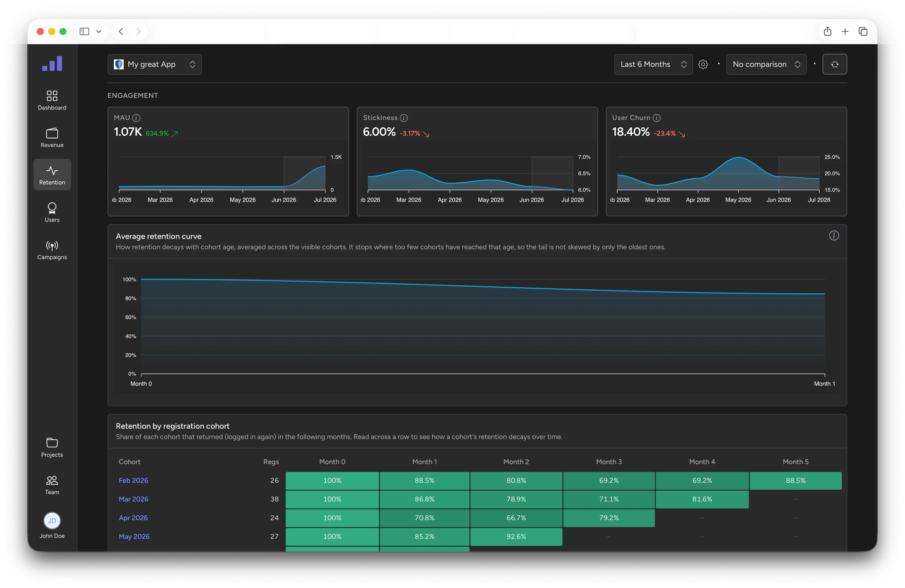Viewport: 905px width, 588px height.
Task: Click the -3.17% stickiness change
Action: tap(414, 134)
